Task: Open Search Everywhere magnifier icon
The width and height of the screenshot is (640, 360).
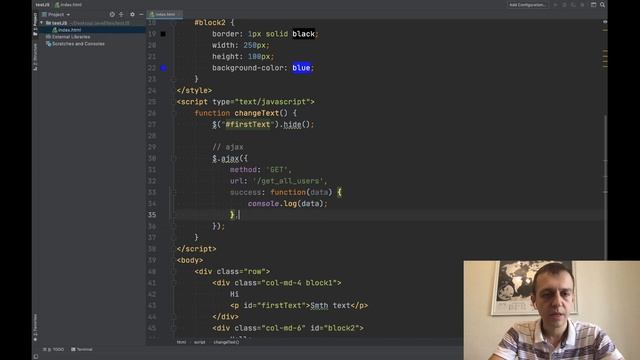Action: point(602,5)
